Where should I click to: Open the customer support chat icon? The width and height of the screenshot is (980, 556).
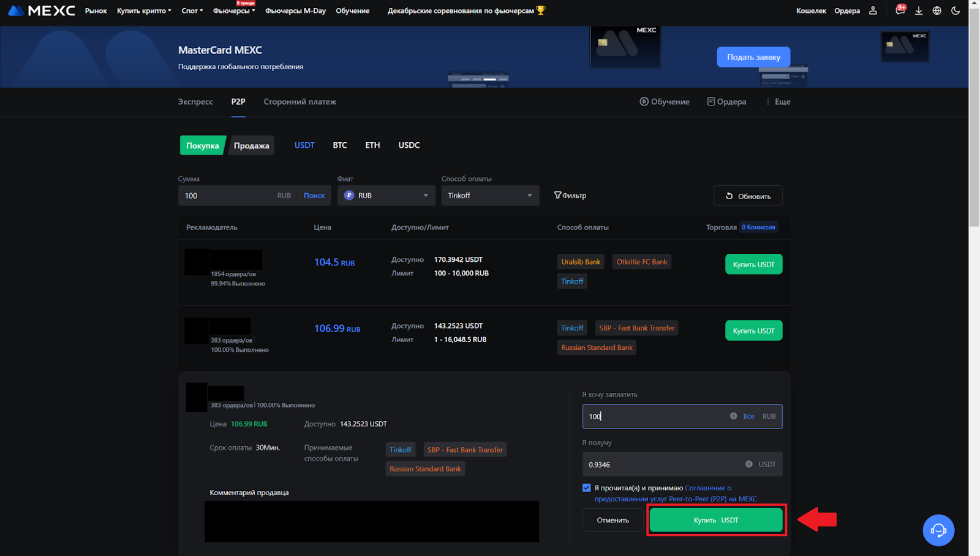pyautogui.click(x=938, y=530)
